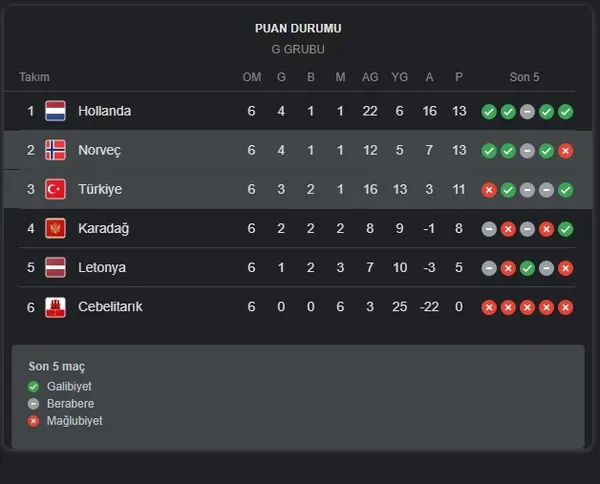Select the Cebelitarık team name
This screenshot has height=484, width=600.
tap(110, 307)
